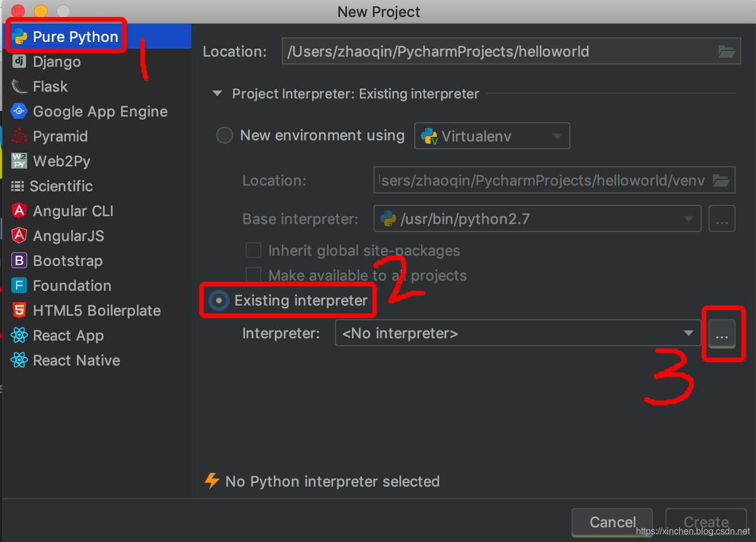This screenshot has width=756, height=542.
Task: Click the Scientific grid icon
Action: [x=18, y=186]
